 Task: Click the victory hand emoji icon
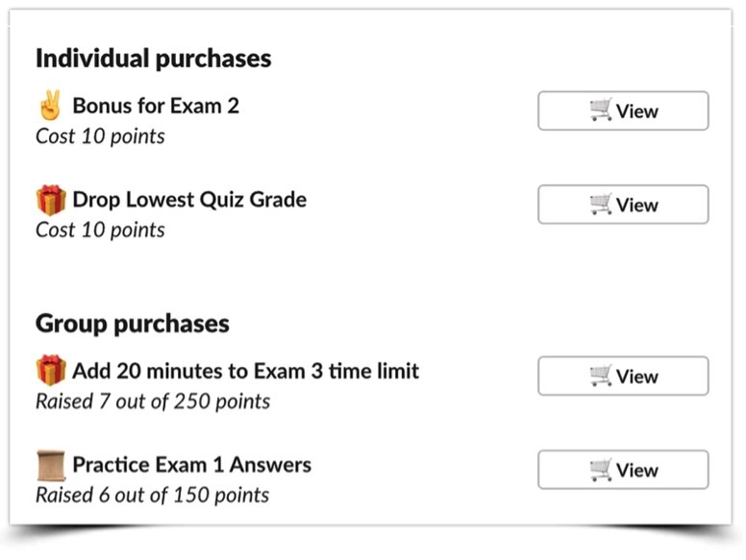point(50,105)
